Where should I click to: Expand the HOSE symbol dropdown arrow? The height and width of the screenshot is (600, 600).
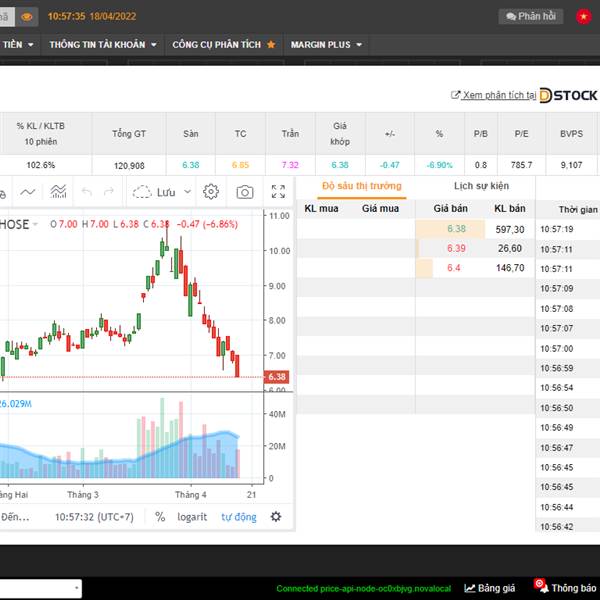[36, 224]
